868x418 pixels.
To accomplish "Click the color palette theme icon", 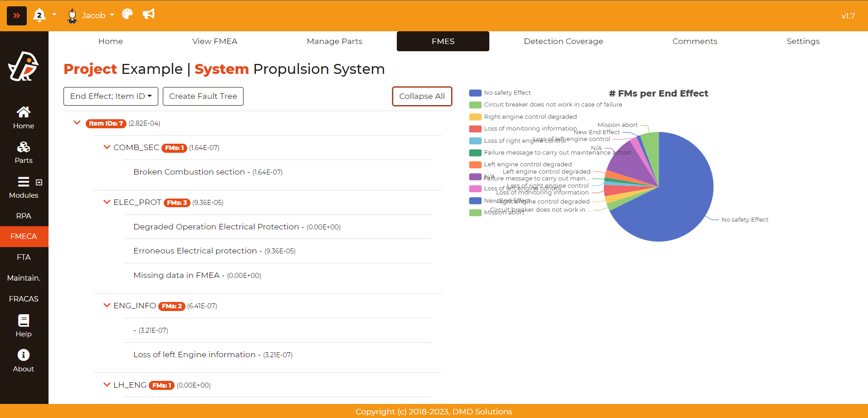I will tap(127, 15).
